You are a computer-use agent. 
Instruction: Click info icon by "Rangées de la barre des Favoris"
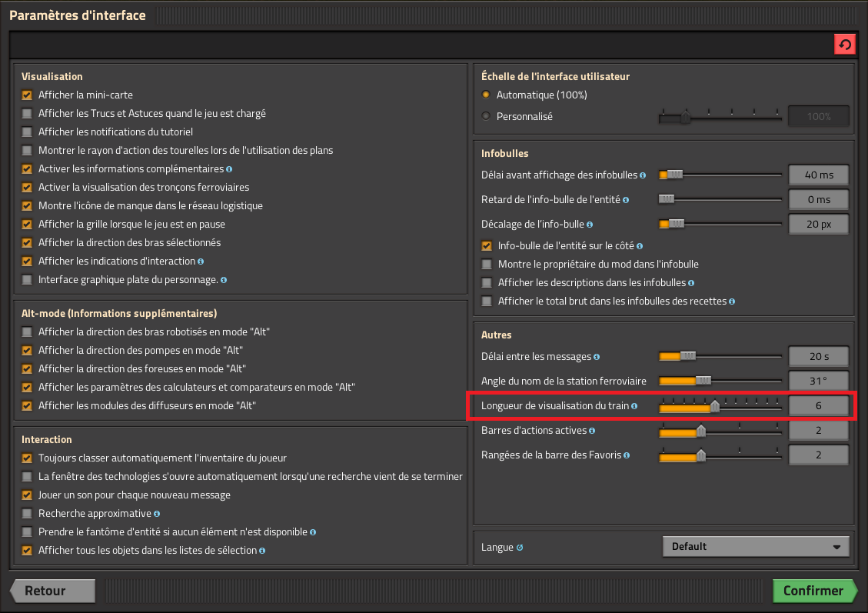(628, 455)
